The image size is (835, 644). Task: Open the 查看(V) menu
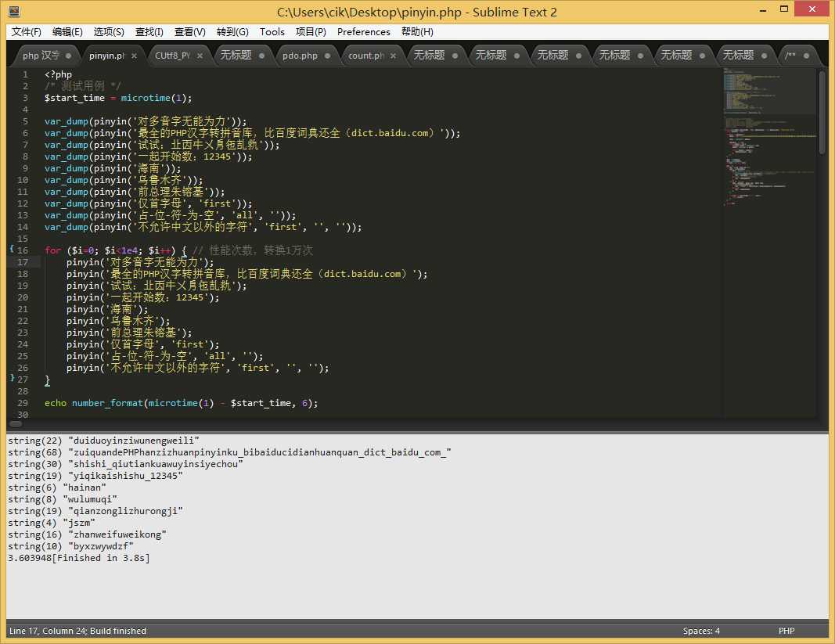(190, 32)
